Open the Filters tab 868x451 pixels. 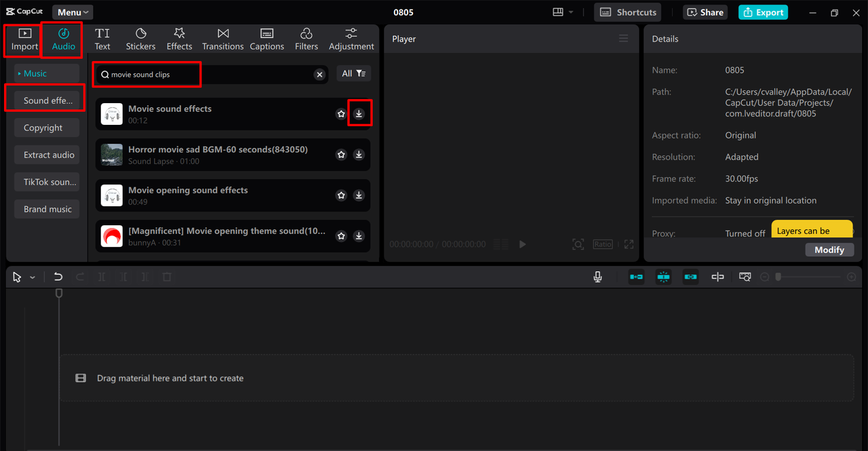pos(306,39)
